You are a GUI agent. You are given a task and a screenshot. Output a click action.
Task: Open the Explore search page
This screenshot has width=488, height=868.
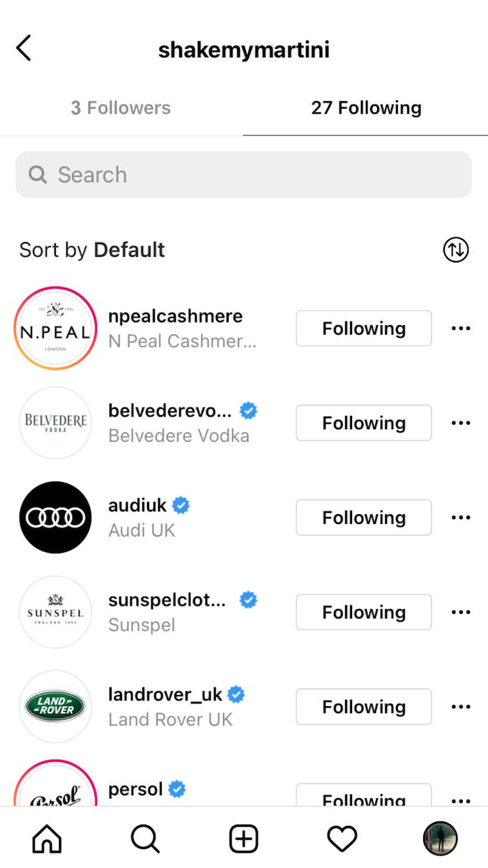(x=144, y=839)
